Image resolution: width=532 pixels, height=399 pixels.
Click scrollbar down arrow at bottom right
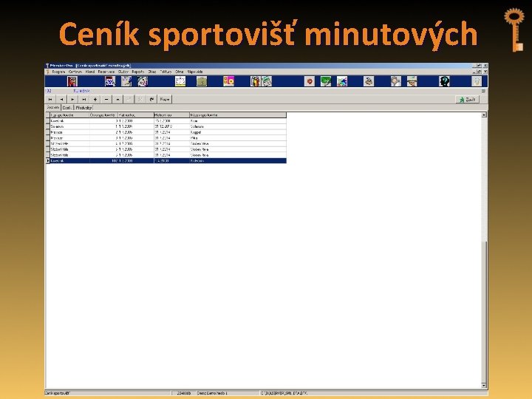pos(484,386)
